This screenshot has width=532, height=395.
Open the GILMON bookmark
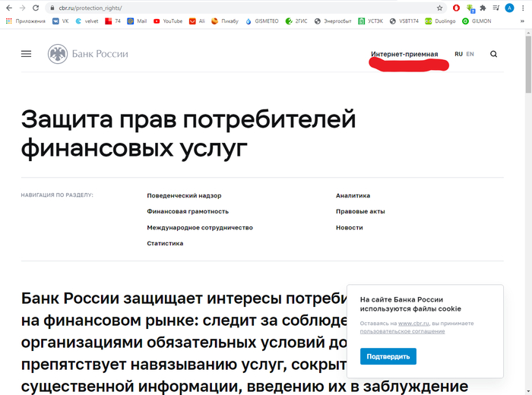tap(477, 21)
